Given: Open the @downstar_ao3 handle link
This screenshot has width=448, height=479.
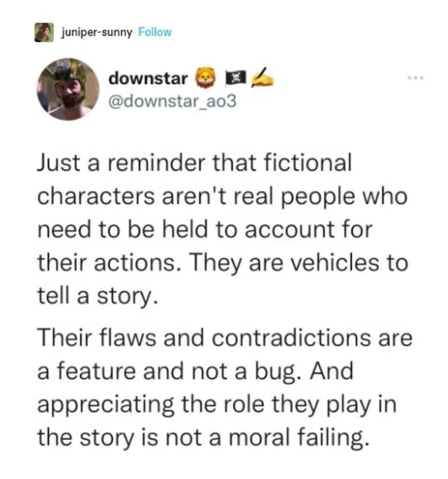Looking at the screenshot, I should click(x=172, y=102).
